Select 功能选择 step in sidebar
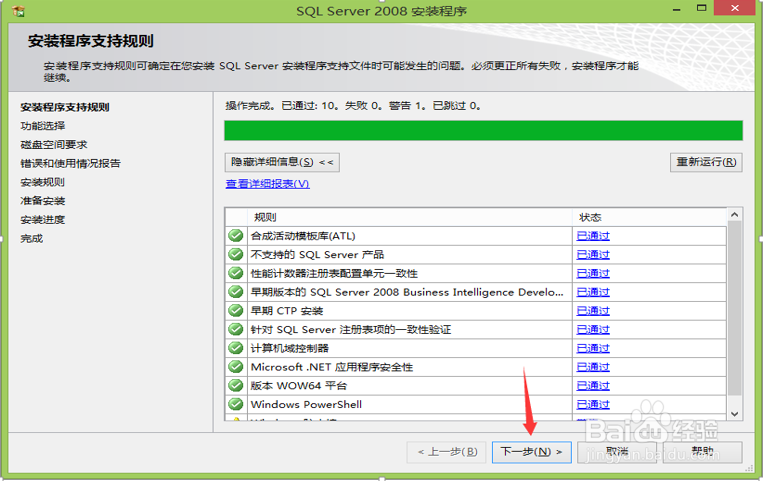Screen dimensions: 763x481 pos(43,126)
